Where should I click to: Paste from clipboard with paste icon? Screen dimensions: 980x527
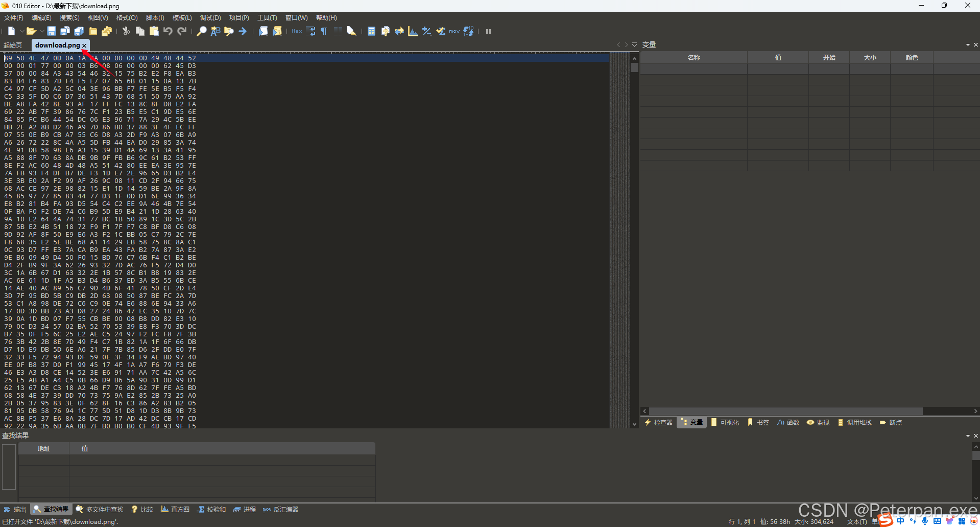point(154,31)
